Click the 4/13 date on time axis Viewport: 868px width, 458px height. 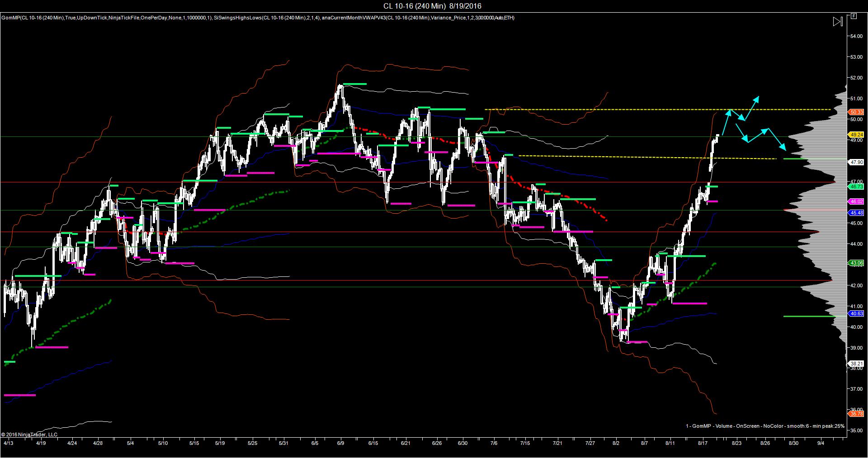pos(8,444)
